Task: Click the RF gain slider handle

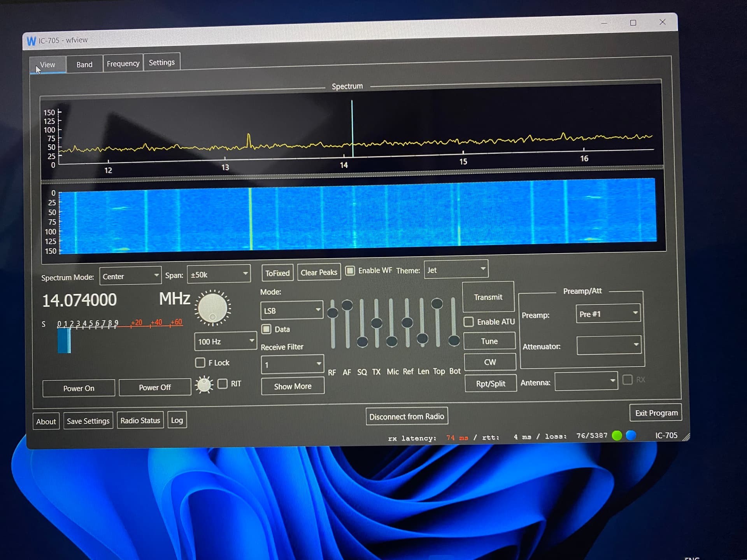Action: tap(333, 313)
